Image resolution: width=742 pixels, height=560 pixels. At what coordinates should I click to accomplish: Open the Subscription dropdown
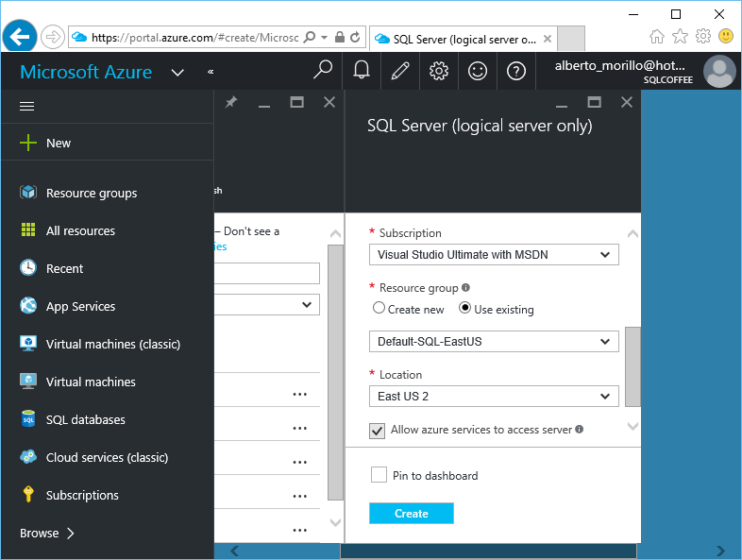pos(494,255)
